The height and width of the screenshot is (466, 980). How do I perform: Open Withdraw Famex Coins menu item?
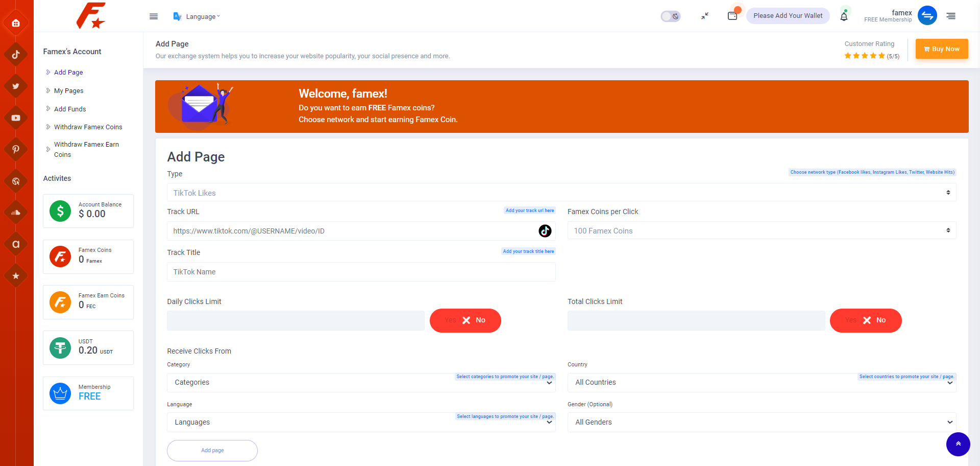pyautogui.click(x=88, y=127)
